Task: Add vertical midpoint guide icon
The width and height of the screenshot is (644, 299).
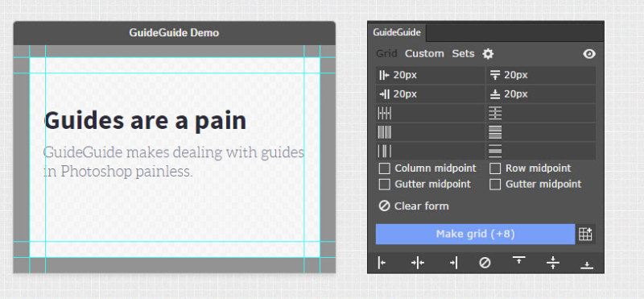Action: (418, 263)
